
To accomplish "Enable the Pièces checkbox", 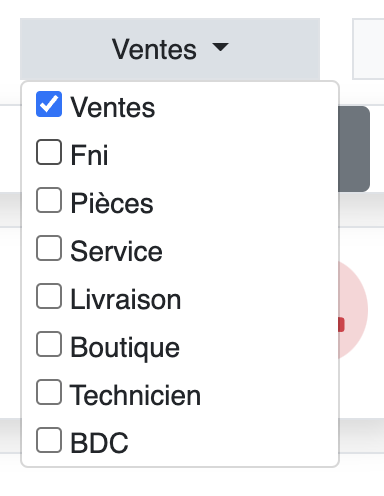I will (49, 200).
